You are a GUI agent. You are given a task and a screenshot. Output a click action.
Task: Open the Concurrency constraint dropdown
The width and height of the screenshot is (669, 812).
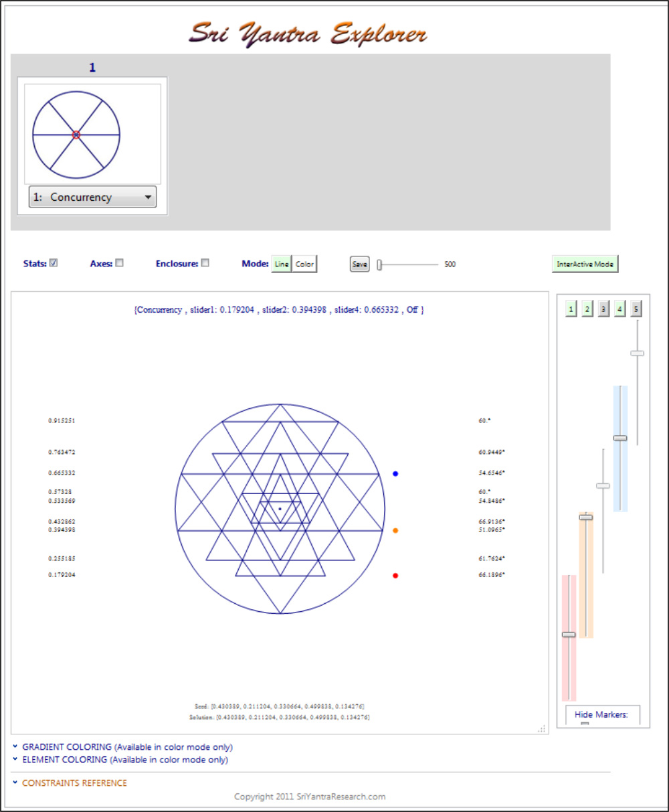[x=92, y=197]
